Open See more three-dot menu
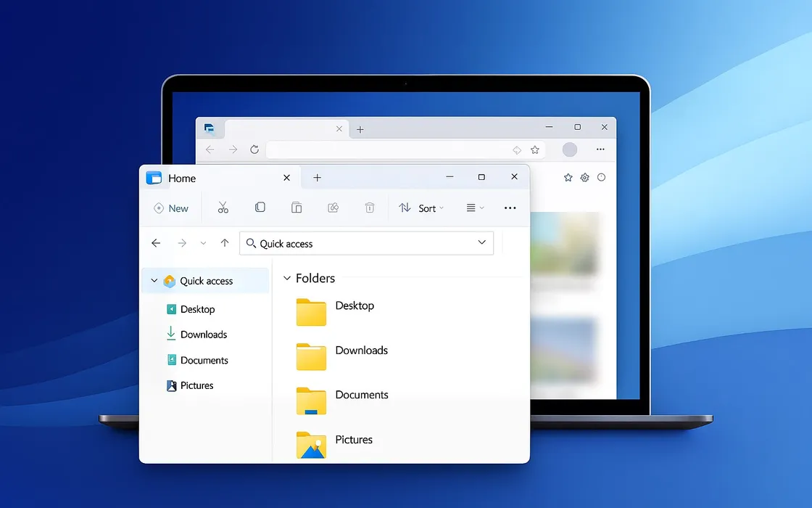812x508 pixels. 510,208
